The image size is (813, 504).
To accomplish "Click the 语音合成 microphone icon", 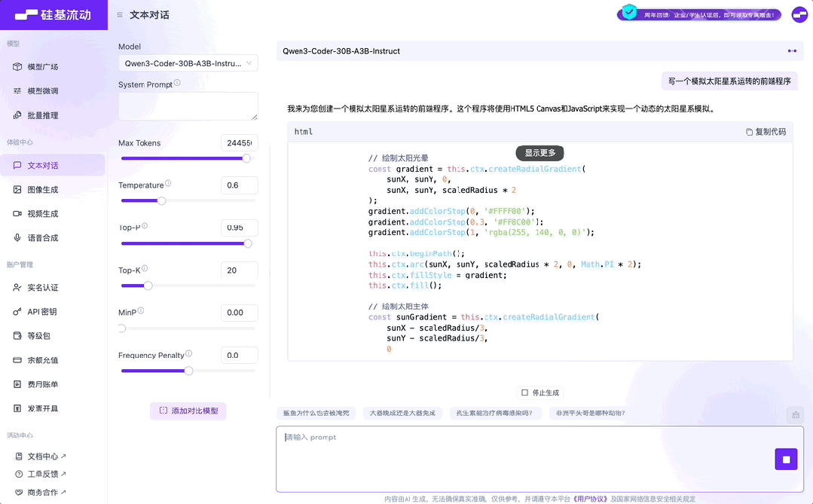I will point(17,238).
